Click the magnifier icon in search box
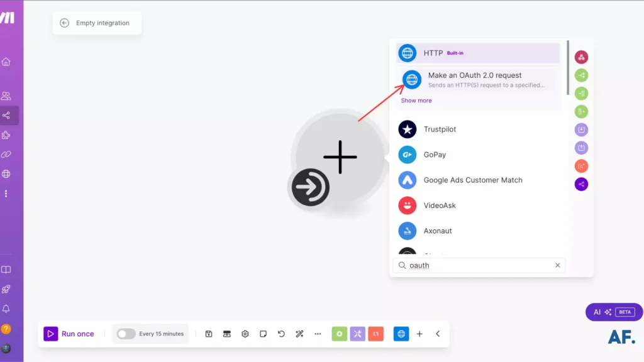 pos(402,265)
